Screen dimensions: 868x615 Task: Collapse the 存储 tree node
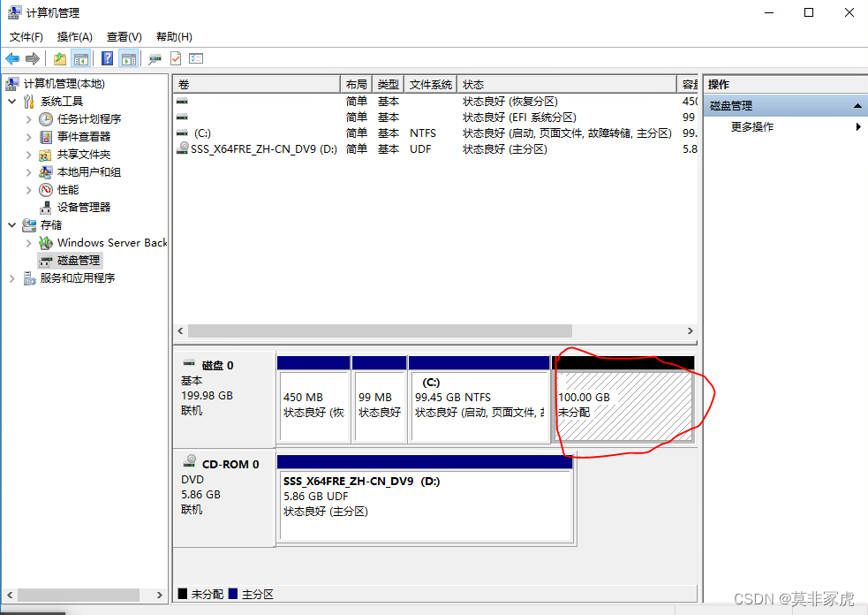tap(12, 225)
